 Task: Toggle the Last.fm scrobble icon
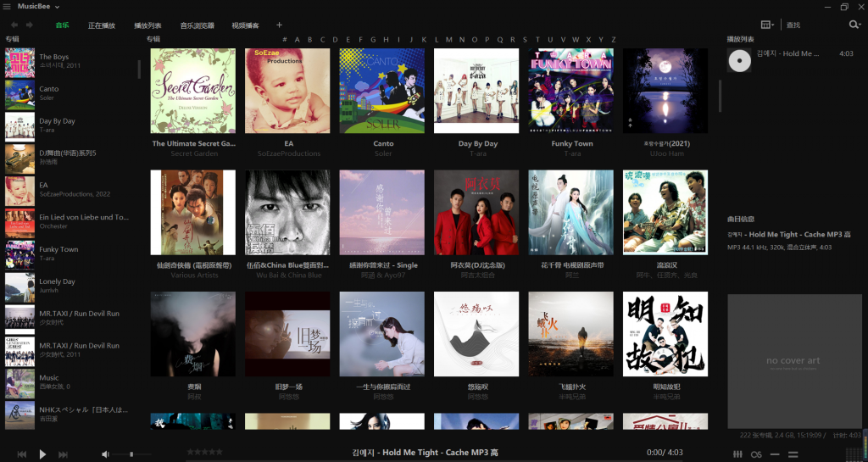click(756, 454)
